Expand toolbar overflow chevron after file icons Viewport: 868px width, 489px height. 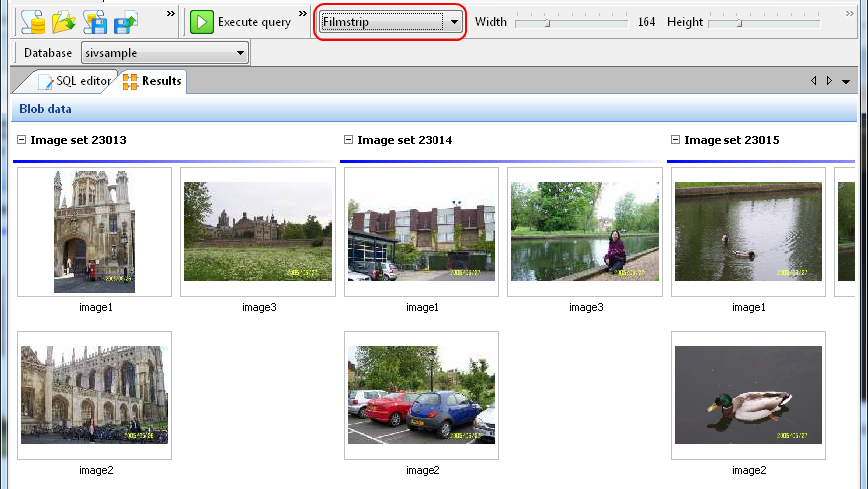coord(170,15)
